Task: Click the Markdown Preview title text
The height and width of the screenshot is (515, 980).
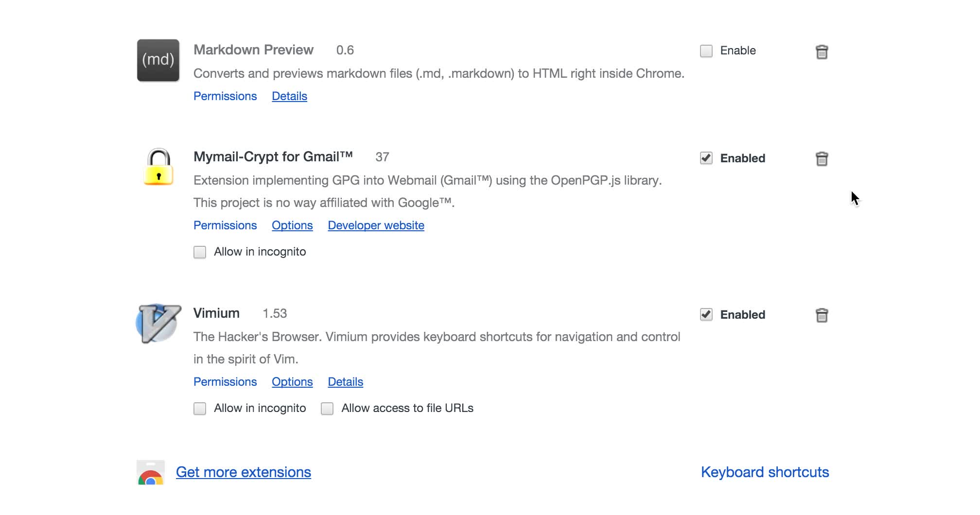Action: 253,50
